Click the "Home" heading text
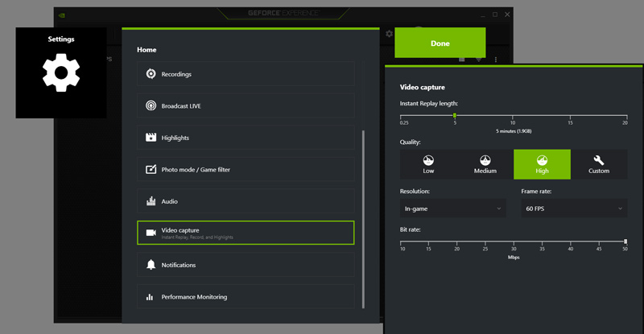 pyautogui.click(x=147, y=50)
